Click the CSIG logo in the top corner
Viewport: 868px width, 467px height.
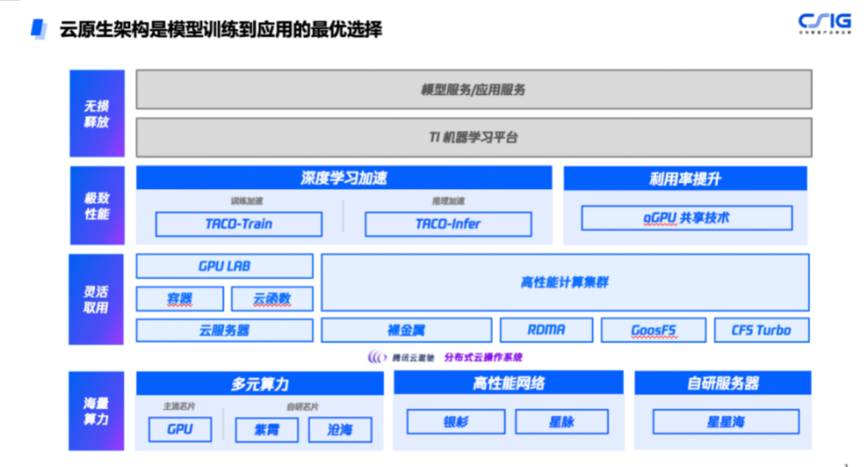824,23
